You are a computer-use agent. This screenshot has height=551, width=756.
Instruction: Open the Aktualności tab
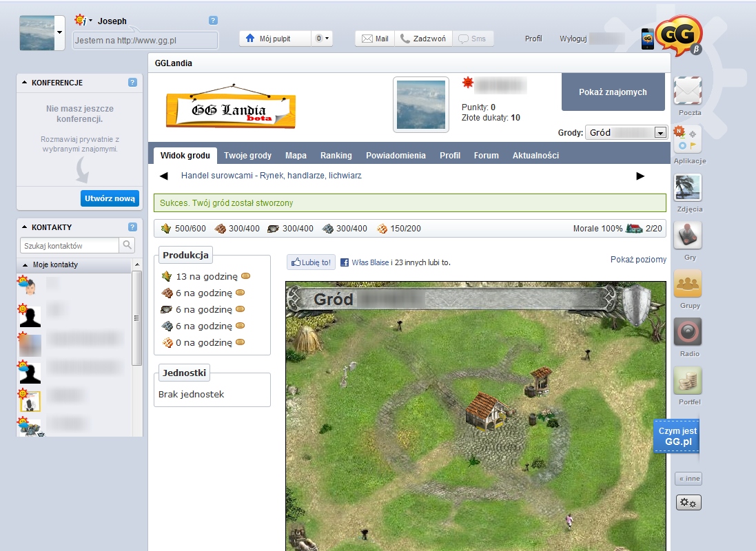535,155
